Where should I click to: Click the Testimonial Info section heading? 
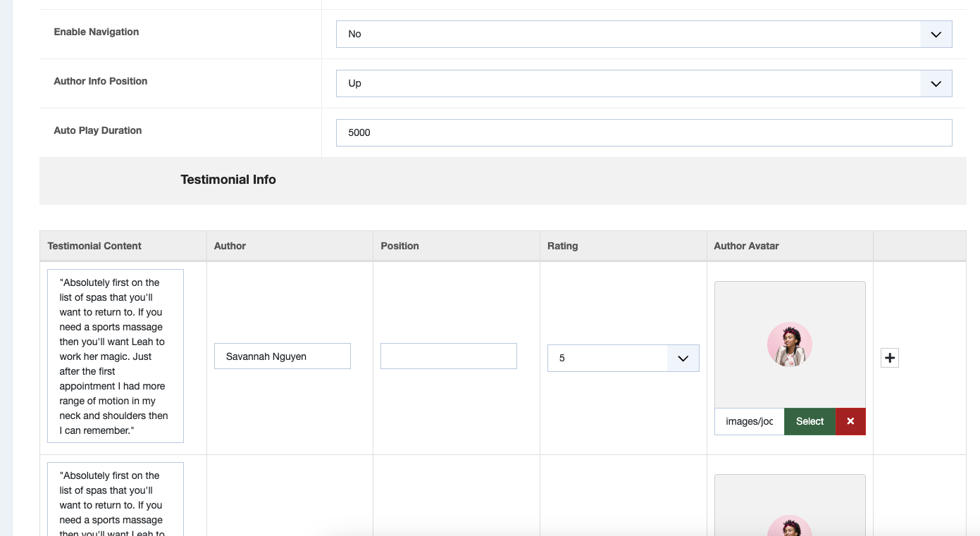point(228,180)
